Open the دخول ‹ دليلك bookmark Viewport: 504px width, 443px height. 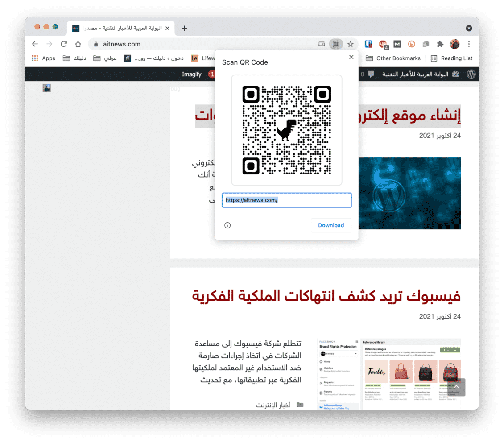[x=154, y=58]
